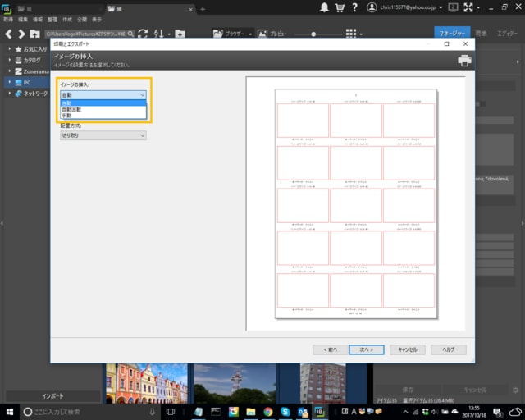Click the user account icon
The image size is (525, 420).
(372, 7)
